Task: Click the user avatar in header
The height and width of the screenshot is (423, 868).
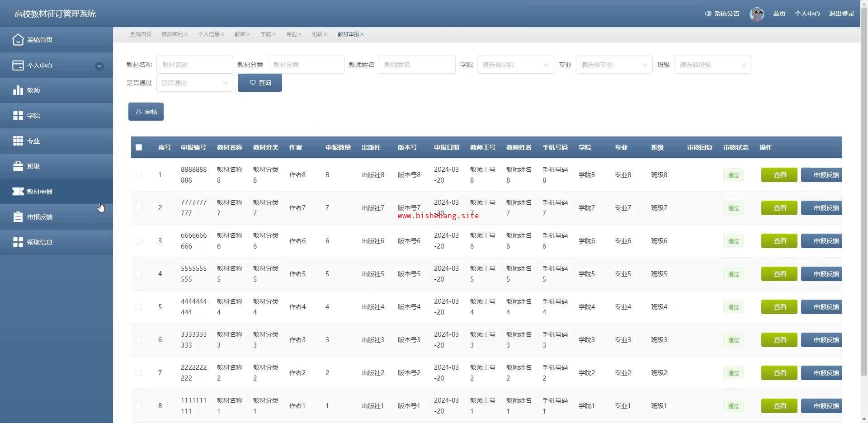Action: [x=756, y=14]
